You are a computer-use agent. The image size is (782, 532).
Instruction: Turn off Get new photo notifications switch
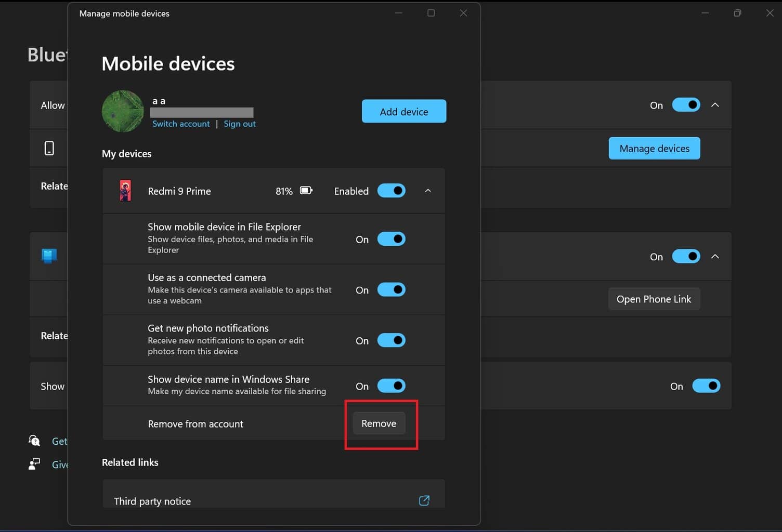[391, 340]
